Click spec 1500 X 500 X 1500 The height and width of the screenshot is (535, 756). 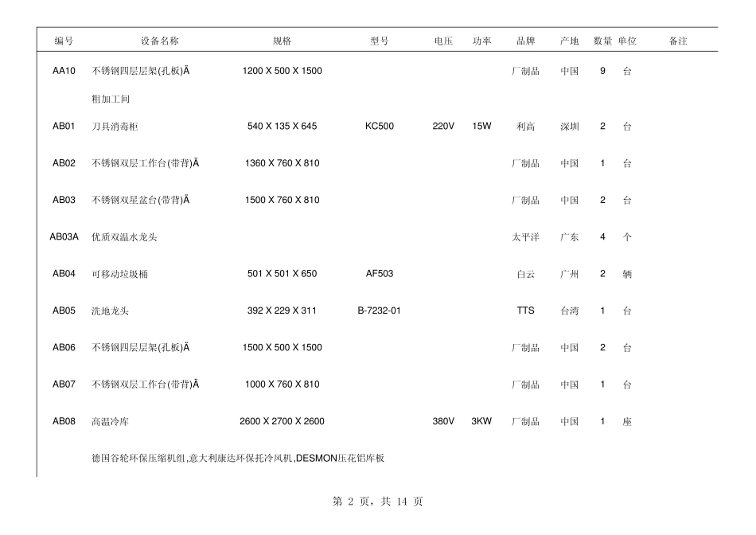282,347
